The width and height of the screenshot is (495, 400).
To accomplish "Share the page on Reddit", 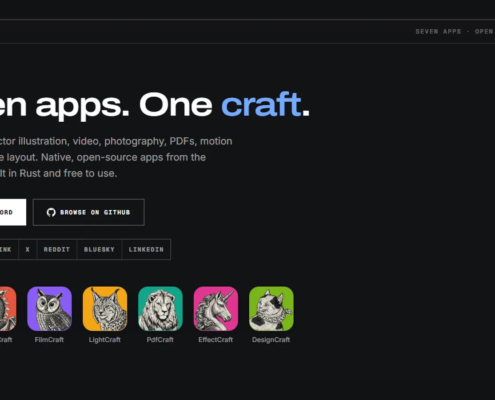I will 57,249.
